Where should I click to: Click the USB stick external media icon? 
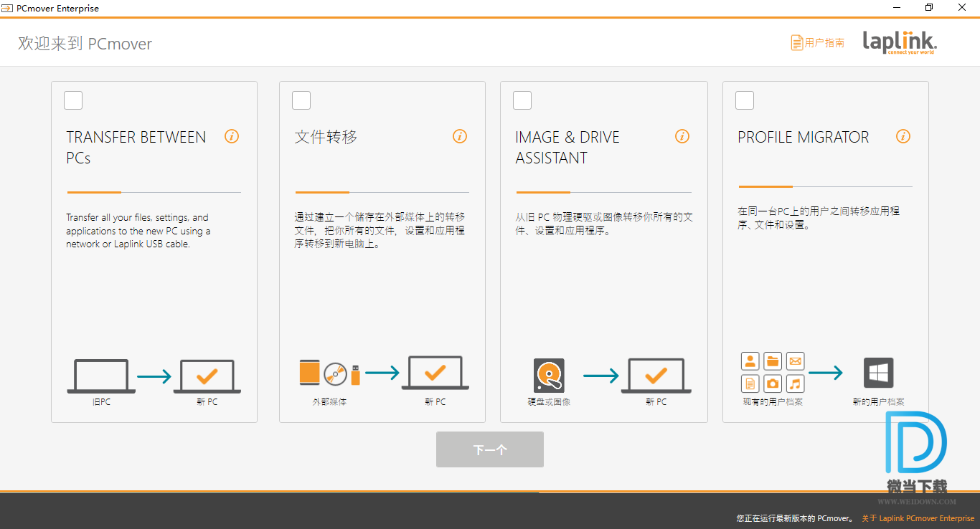coord(355,375)
